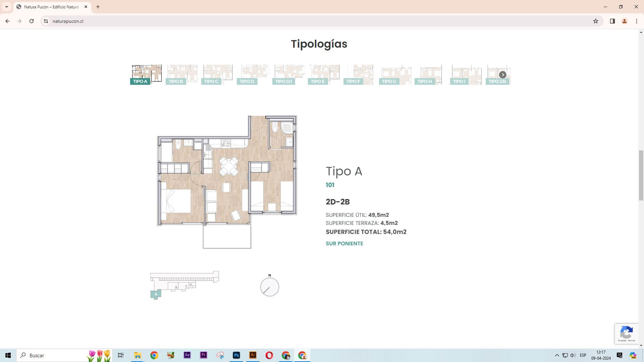
Task: Click the site information icon in address bar
Action: tap(46, 21)
